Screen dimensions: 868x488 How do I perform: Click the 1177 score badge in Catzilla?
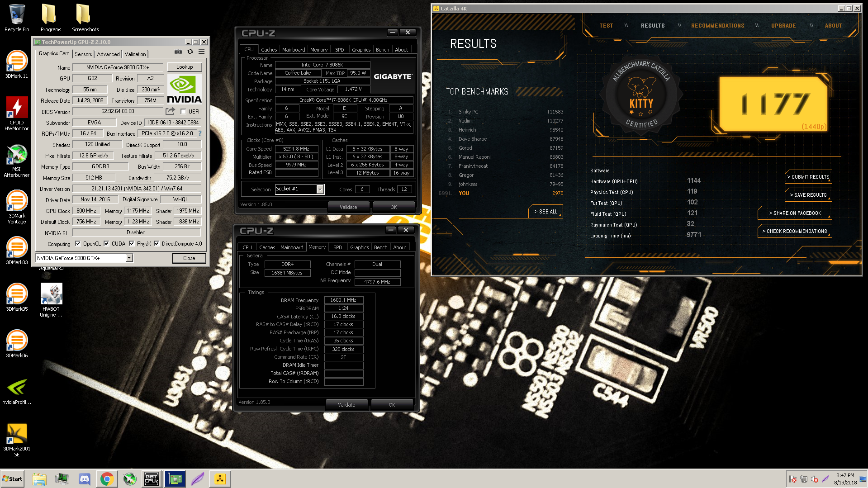(x=773, y=104)
